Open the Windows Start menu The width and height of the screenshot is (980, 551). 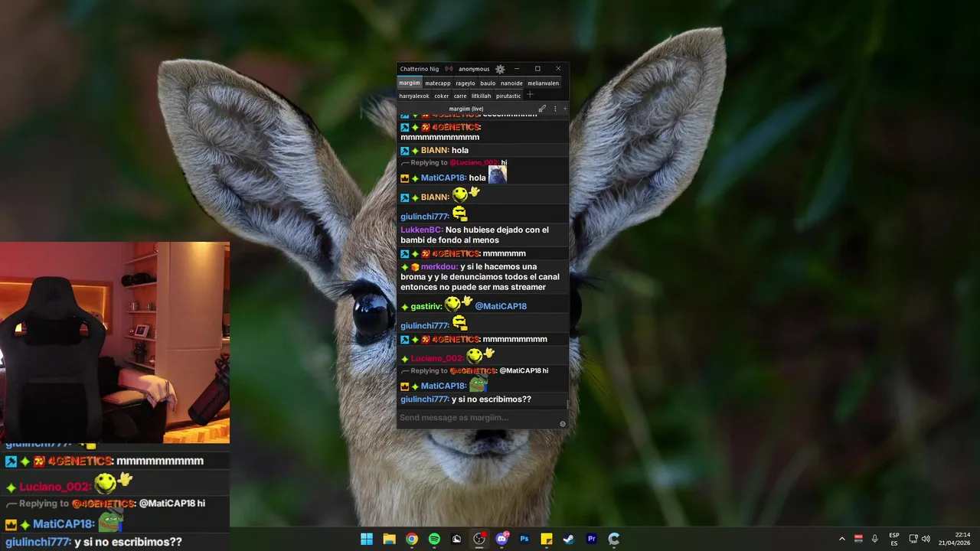tap(367, 539)
